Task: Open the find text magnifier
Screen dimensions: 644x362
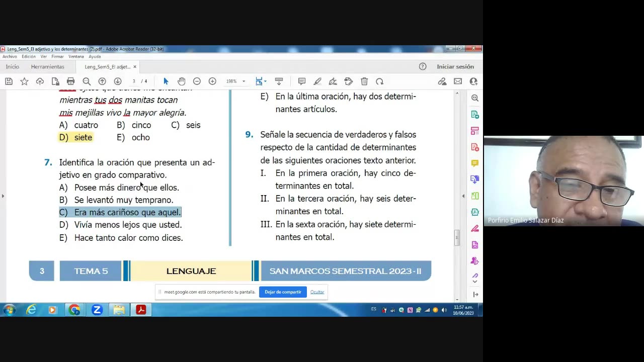Action: [87, 81]
